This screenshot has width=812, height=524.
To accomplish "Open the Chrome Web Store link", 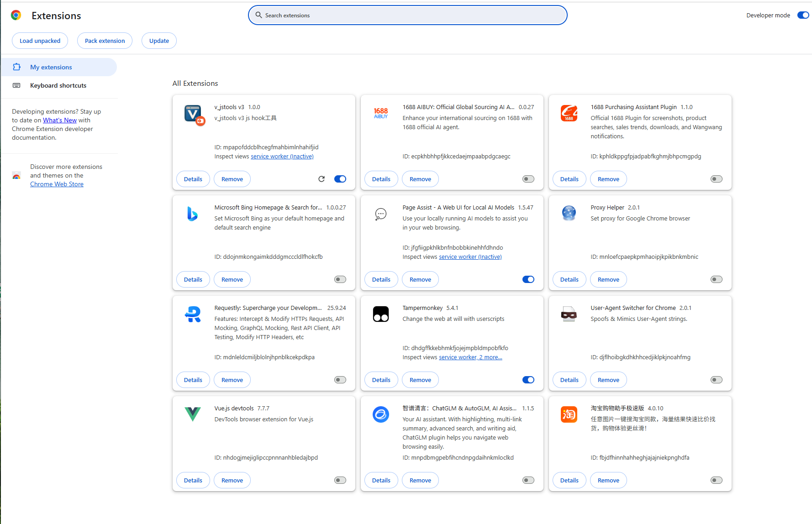I will point(57,184).
